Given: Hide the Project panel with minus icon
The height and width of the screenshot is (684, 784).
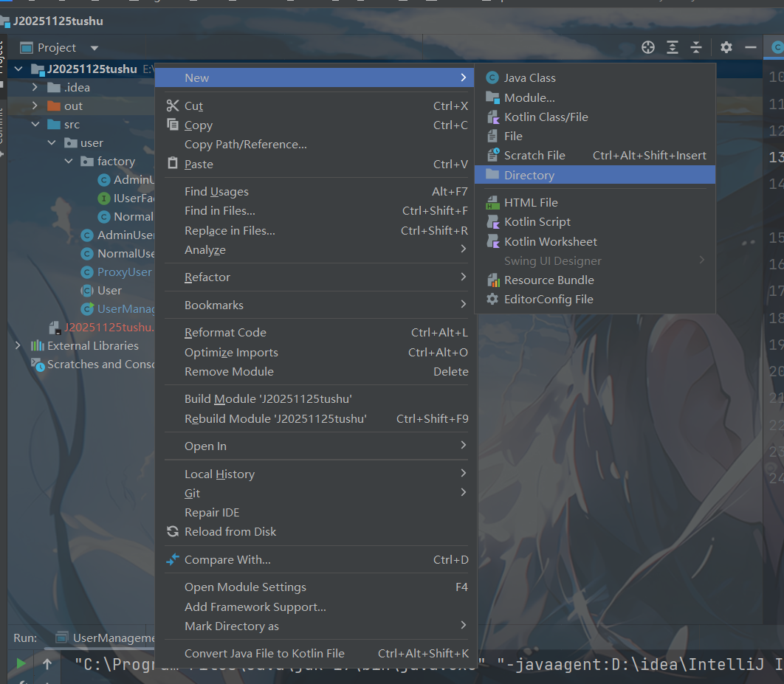Looking at the screenshot, I should (x=751, y=47).
